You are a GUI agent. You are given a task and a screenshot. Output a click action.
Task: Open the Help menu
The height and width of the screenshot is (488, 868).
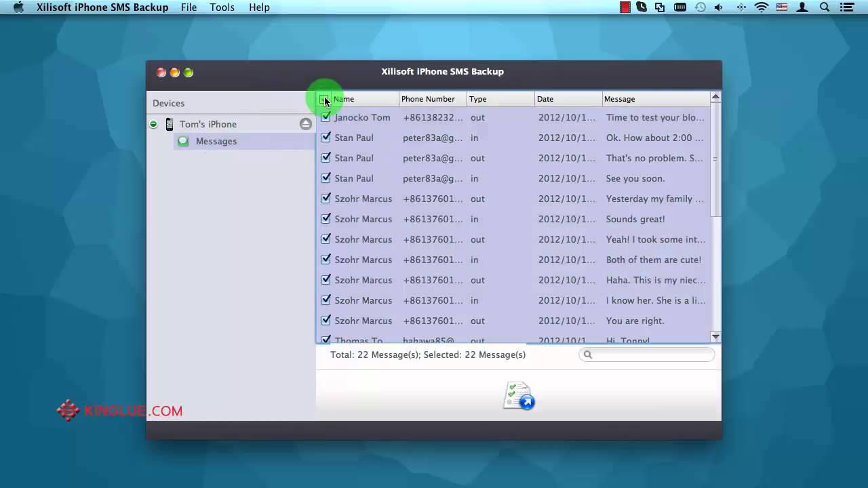click(x=259, y=7)
